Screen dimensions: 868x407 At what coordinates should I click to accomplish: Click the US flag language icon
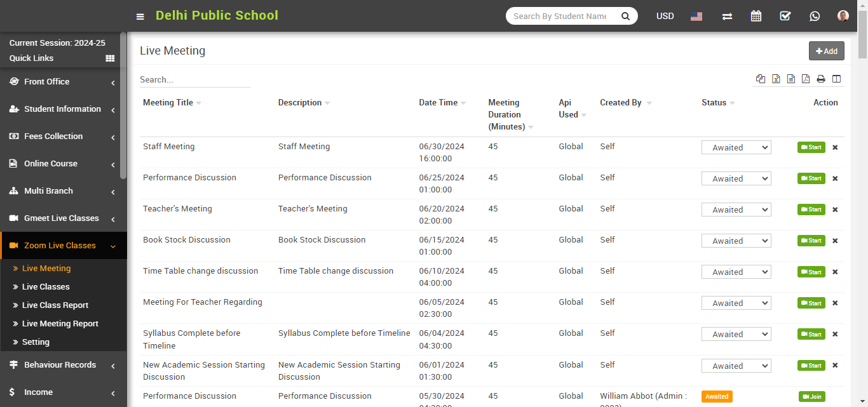point(696,17)
